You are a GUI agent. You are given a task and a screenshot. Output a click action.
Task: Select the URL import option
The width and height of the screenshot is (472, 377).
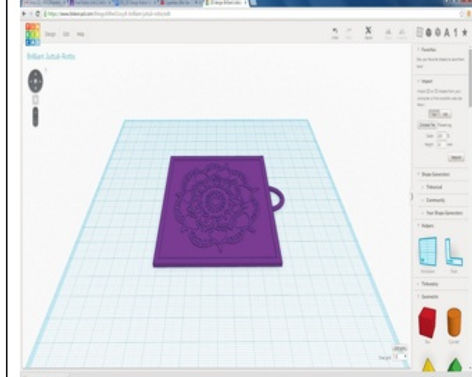[x=446, y=114]
